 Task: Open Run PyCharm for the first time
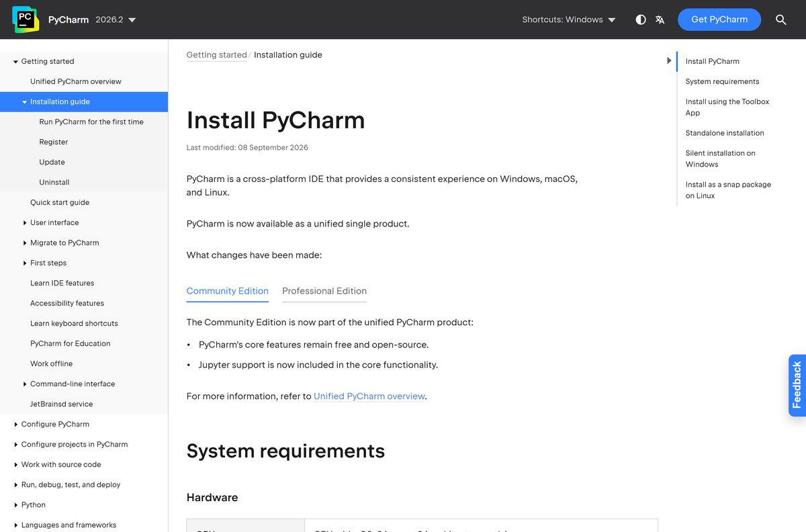[91, 122]
